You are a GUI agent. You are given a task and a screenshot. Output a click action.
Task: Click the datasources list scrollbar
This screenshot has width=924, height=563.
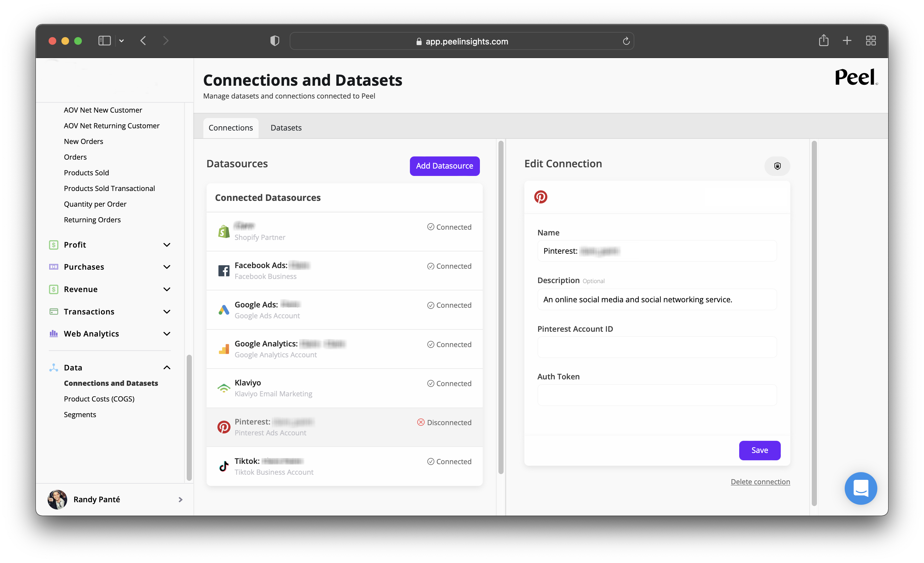[500, 307]
